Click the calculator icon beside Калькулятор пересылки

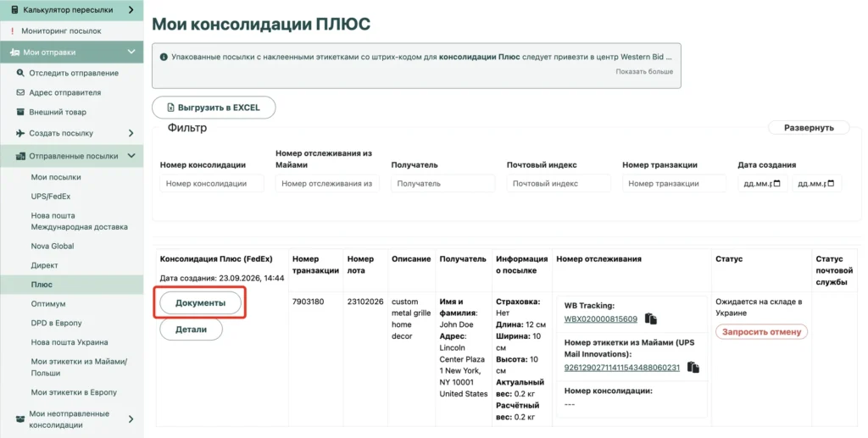point(15,10)
